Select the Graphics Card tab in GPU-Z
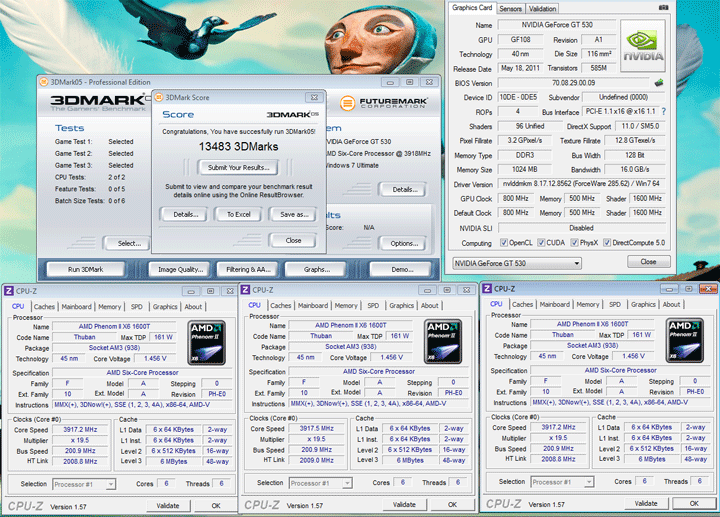This screenshot has height=517, width=720. (x=472, y=7)
